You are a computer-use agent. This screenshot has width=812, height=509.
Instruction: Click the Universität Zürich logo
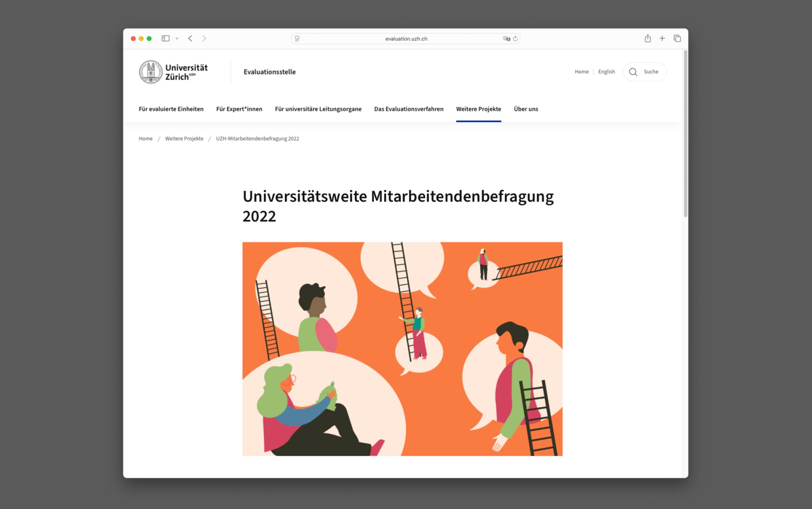[x=173, y=72]
